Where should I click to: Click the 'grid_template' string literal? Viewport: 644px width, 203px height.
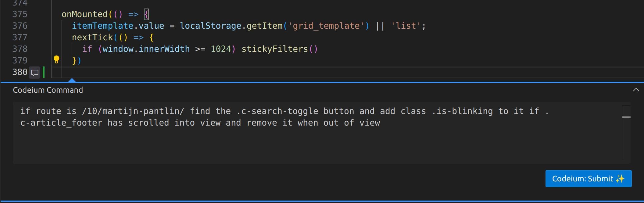point(326,26)
